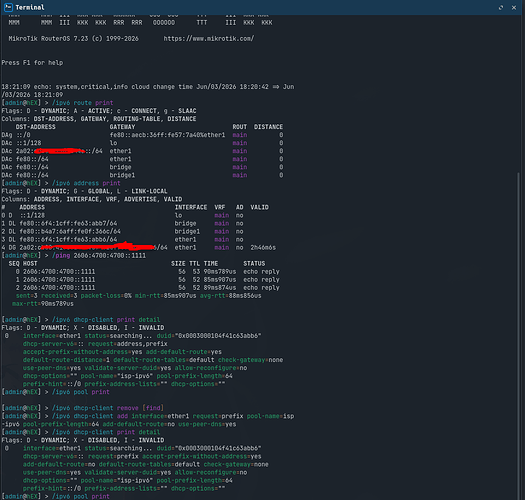Click the '2h46m6s' valid lifetime value
Viewport: 525px width, 500px height.
coord(263,247)
